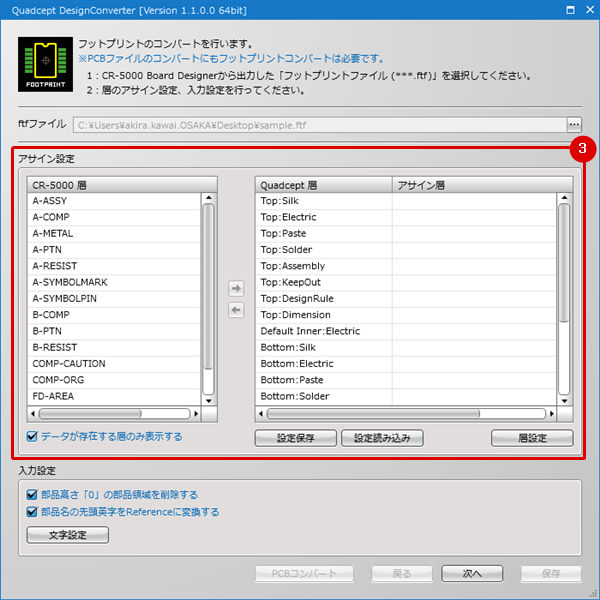Click the Quadcept 層 column header
The width and height of the screenshot is (600, 600).
[324, 185]
